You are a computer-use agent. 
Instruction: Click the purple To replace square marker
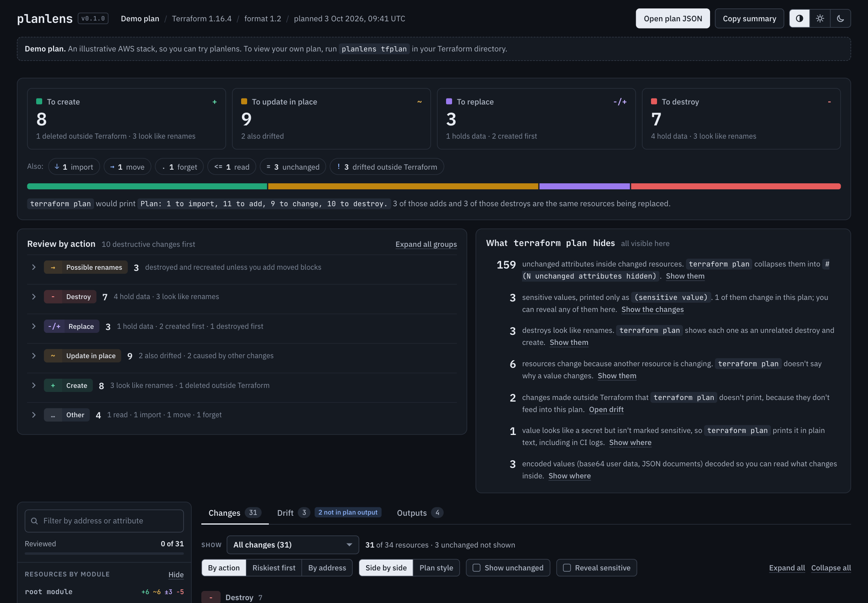[449, 102]
